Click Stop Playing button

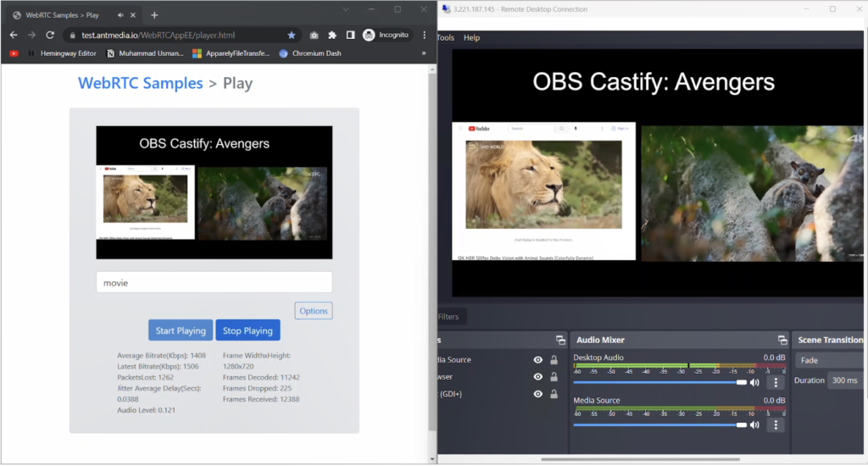click(x=248, y=330)
